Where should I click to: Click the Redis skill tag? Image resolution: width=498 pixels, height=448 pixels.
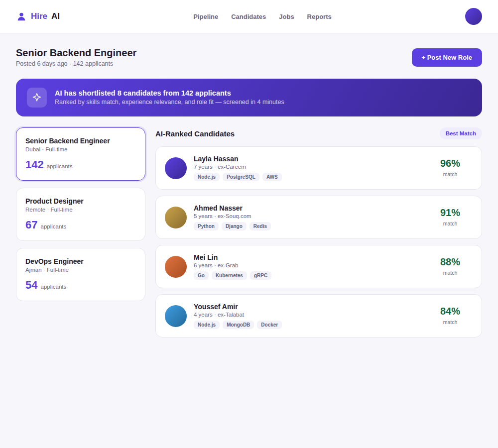click(260, 226)
